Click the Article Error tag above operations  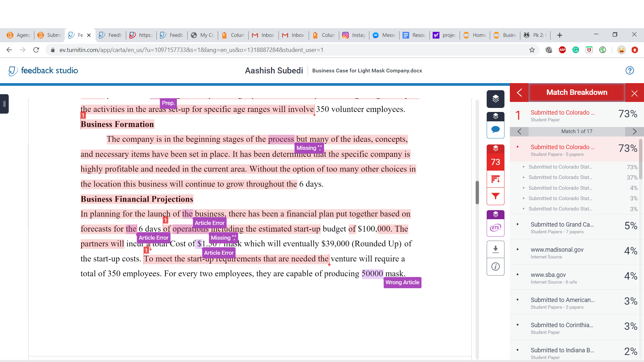click(x=210, y=223)
